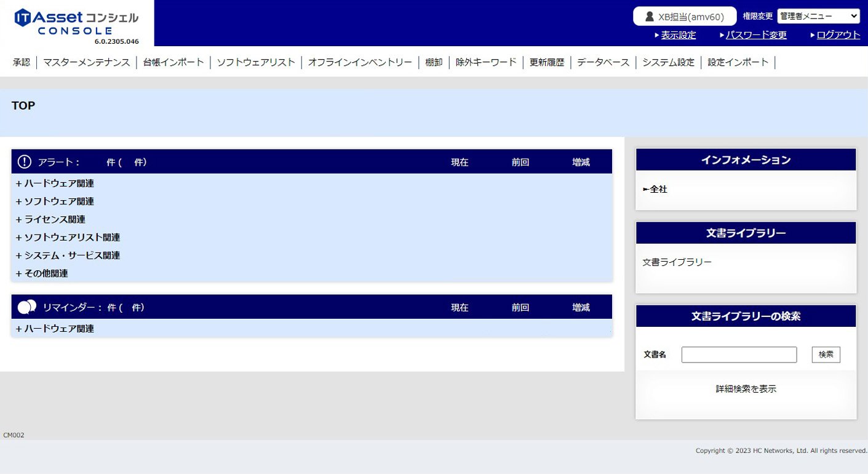Screen dimensions: 868x474
Task: Click the 表示設定 link
Action: coord(679,35)
